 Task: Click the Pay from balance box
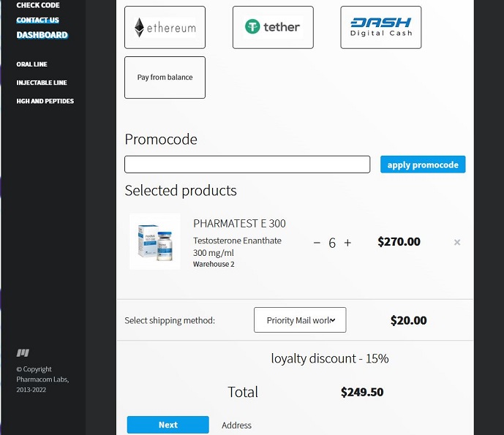(x=165, y=77)
